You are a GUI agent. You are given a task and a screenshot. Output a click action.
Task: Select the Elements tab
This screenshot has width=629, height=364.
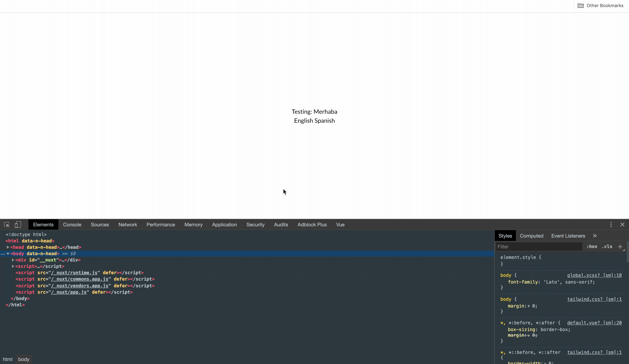(x=43, y=225)
